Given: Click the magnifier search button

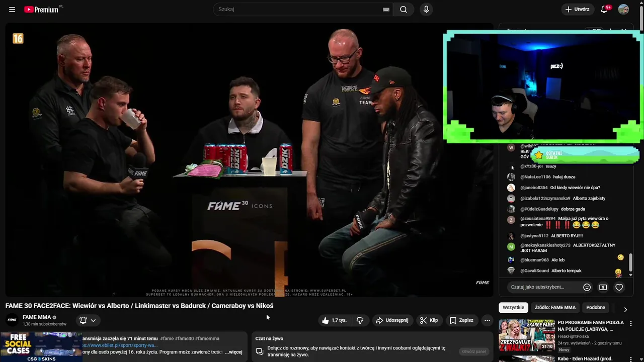Looking at the screenshot, I should tap(404, 9).
